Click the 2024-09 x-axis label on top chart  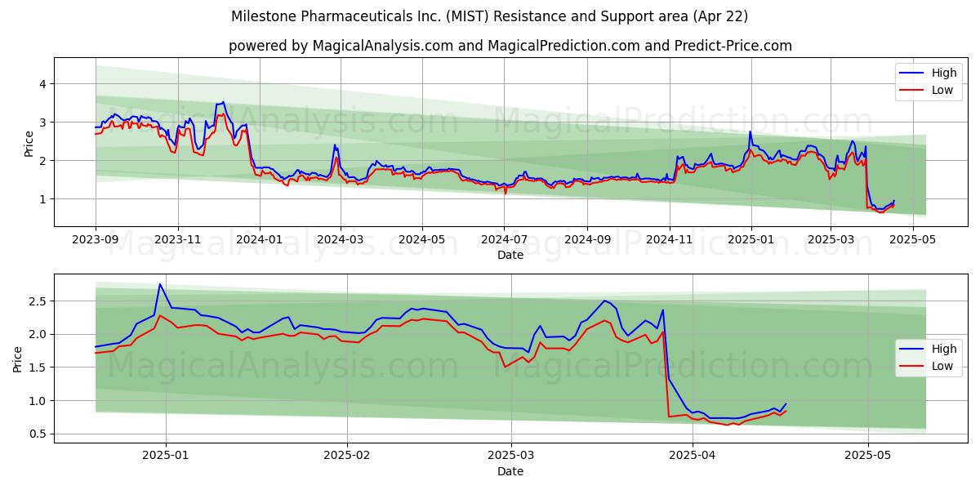click(x=587, y=241)
